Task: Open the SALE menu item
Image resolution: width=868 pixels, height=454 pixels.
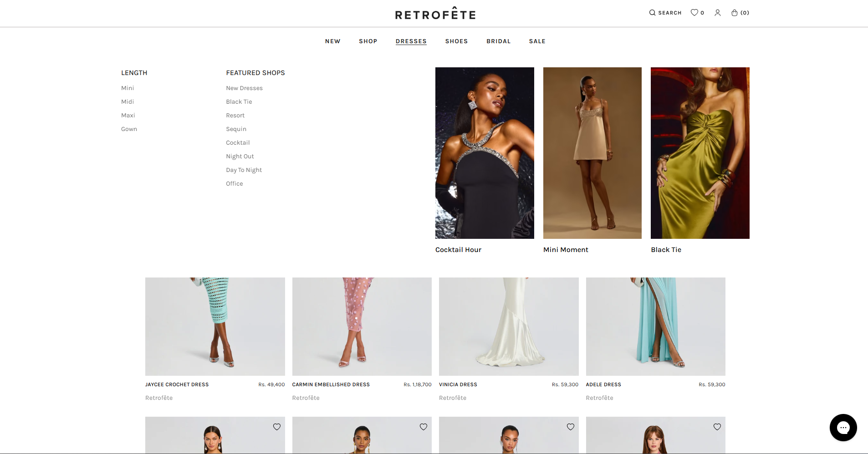Action: (537, 41)
